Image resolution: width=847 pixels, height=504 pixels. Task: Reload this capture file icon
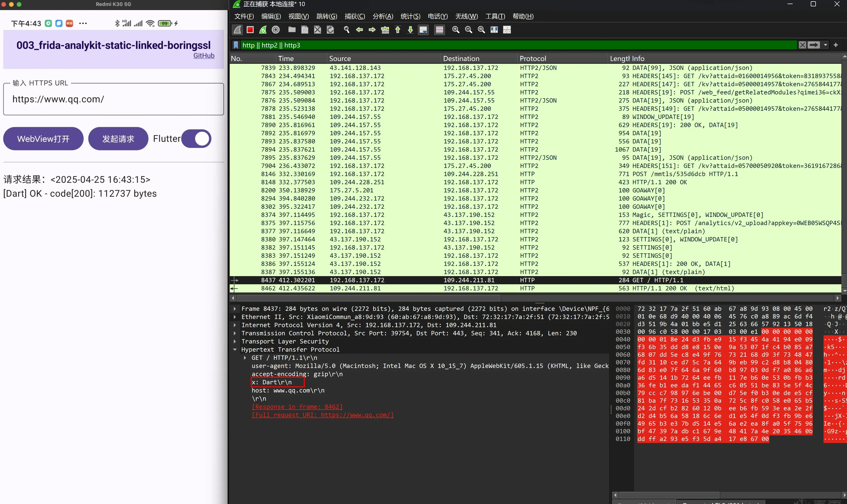click(330, 30)
